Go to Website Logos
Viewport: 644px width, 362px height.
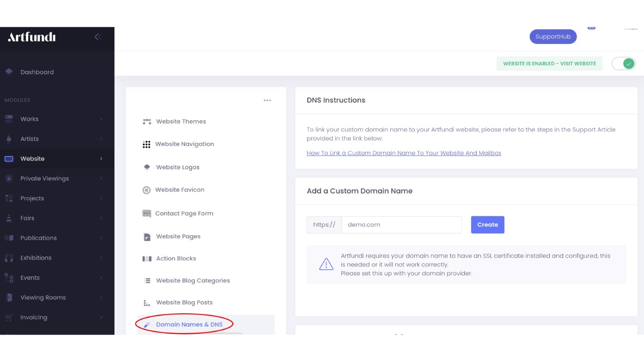pyautogui.click(x=178, y=167)
